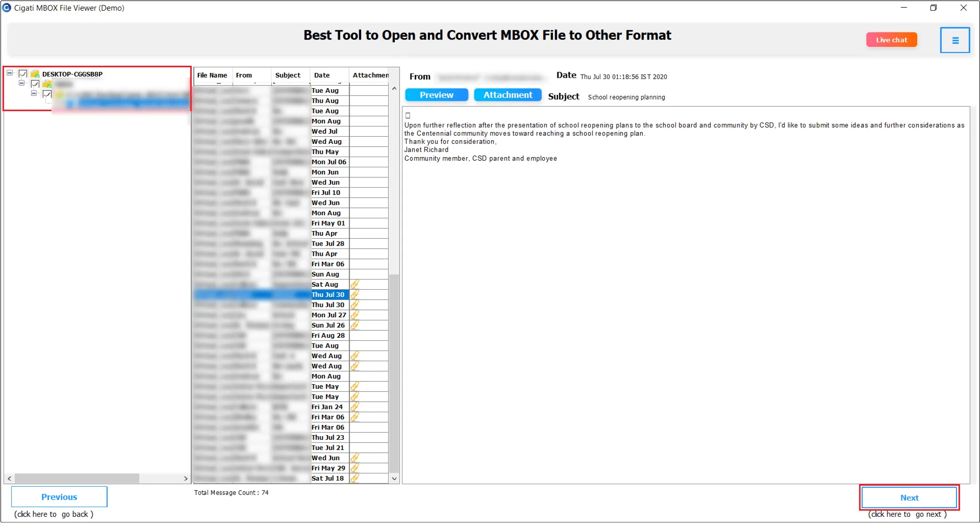This screenshot has width=980, height=523.
Task: Toggle the third-level tree item checkbox
Action: click(47, 94)
